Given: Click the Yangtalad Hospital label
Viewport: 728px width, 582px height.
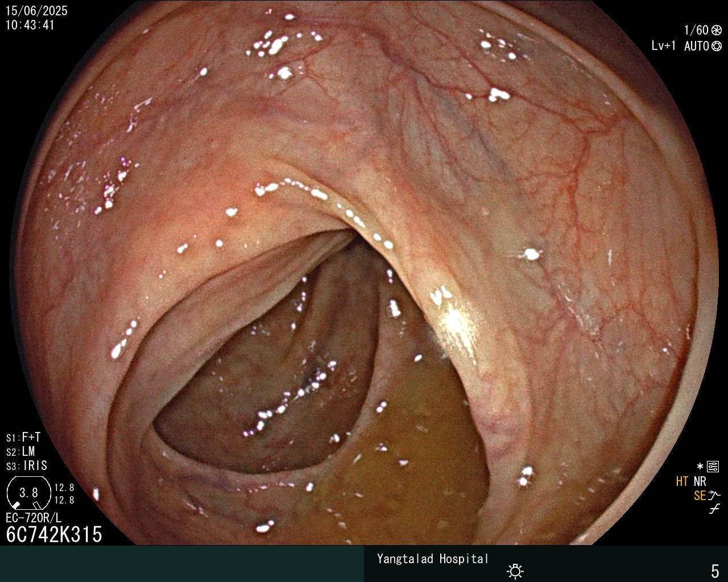Looking at the screenshot, I should [433, 559].
